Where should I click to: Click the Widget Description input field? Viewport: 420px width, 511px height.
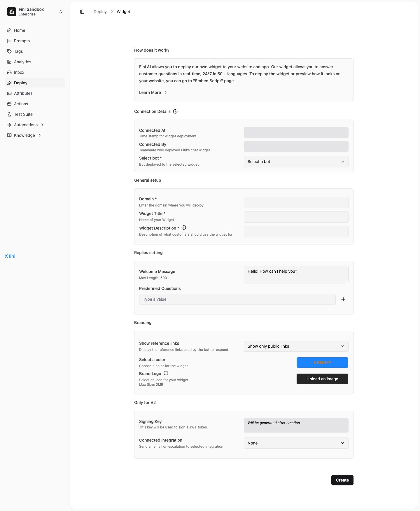tap(296, 232)
